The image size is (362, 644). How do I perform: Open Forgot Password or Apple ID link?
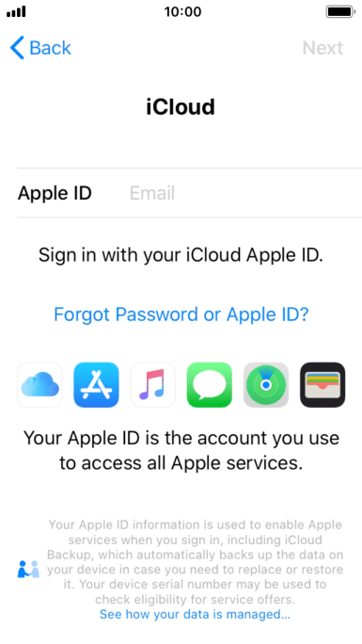(181, 314)
